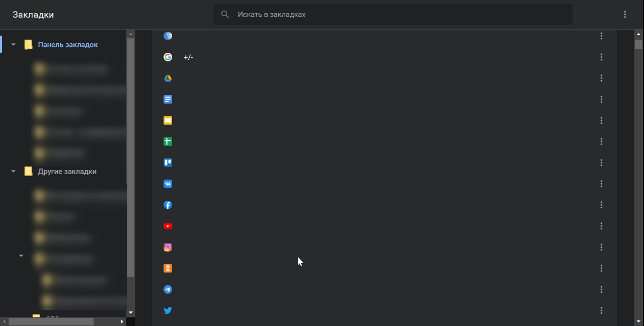Click the sidebar horizontal scrollbar thumb
The height and width of the screenshot is (326, 644).
[x=51, y=321]
